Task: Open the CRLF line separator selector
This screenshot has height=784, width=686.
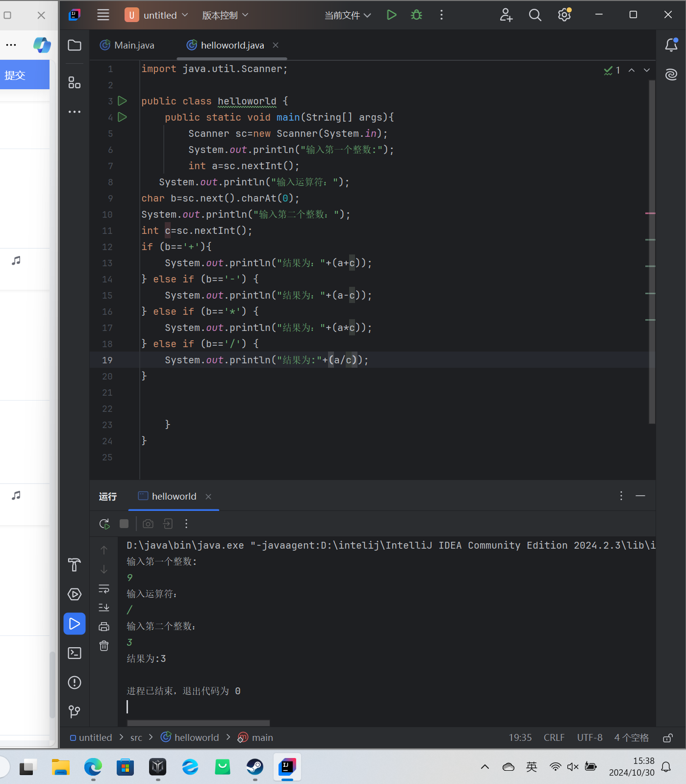Action: [x=554, y=737]
